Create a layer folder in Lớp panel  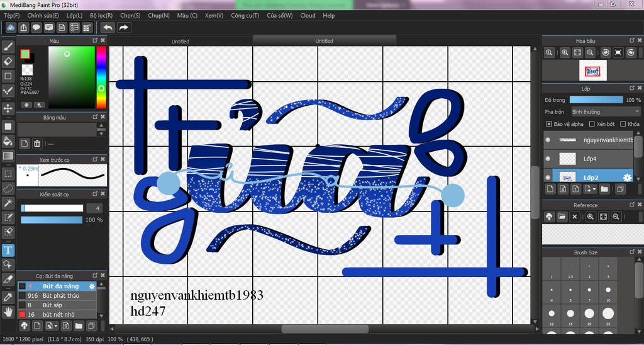[604, 189]
